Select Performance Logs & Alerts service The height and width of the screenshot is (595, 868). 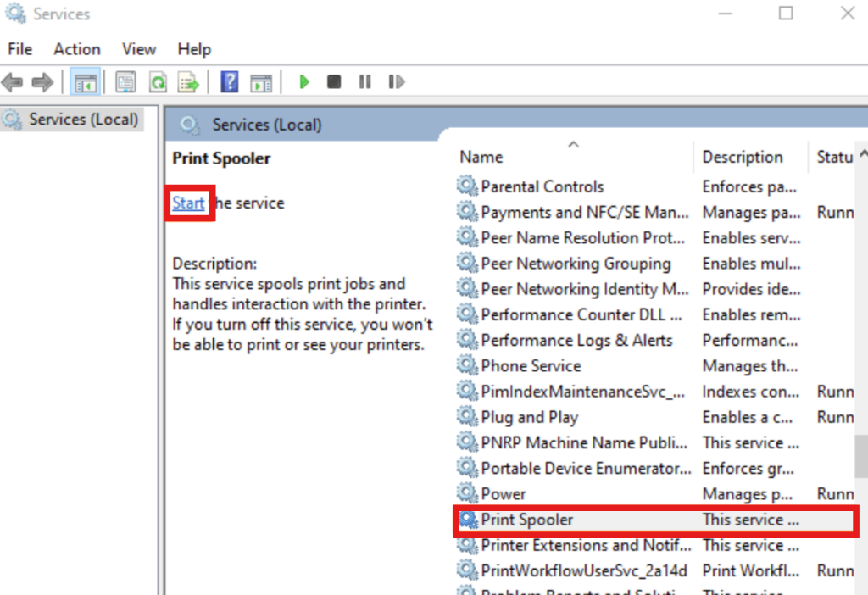pos(655,341)
